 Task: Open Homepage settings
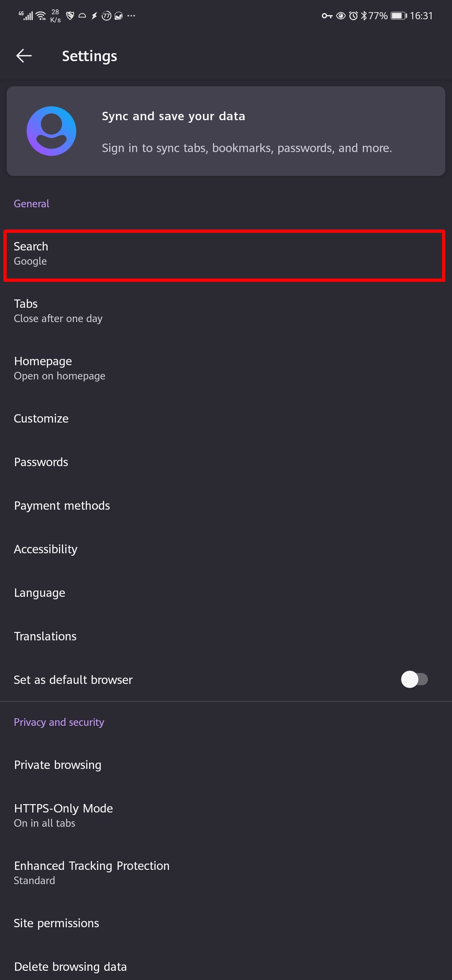[x=226, y=368]
